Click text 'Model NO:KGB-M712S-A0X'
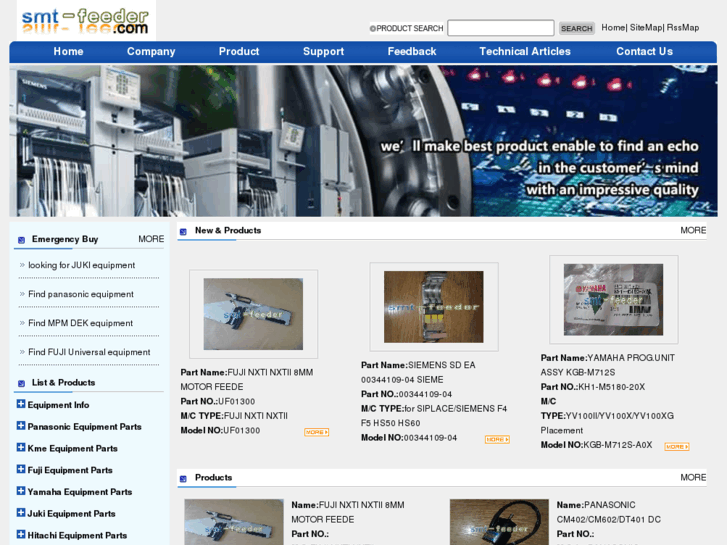 coord(596,445)
